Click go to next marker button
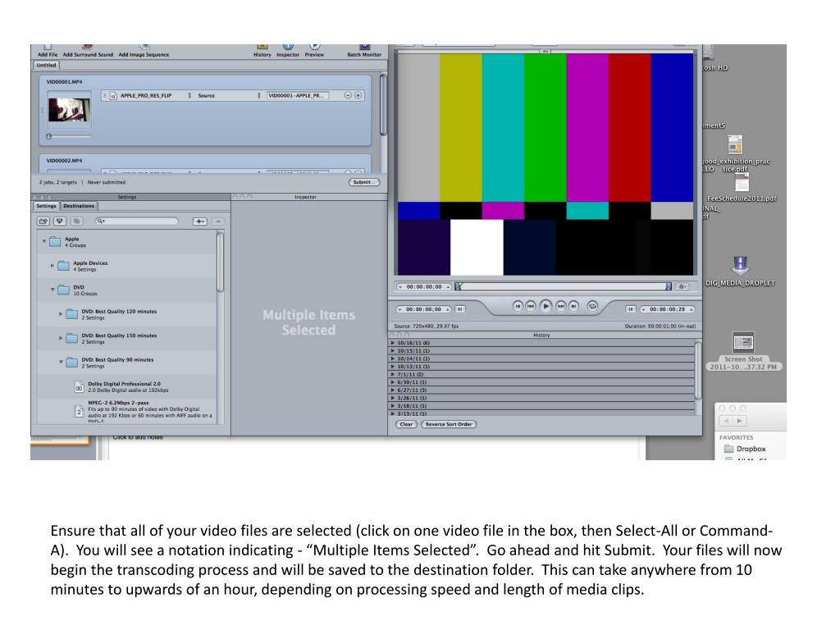The height and width of the screenshot is (630, 840). (573, 306)
